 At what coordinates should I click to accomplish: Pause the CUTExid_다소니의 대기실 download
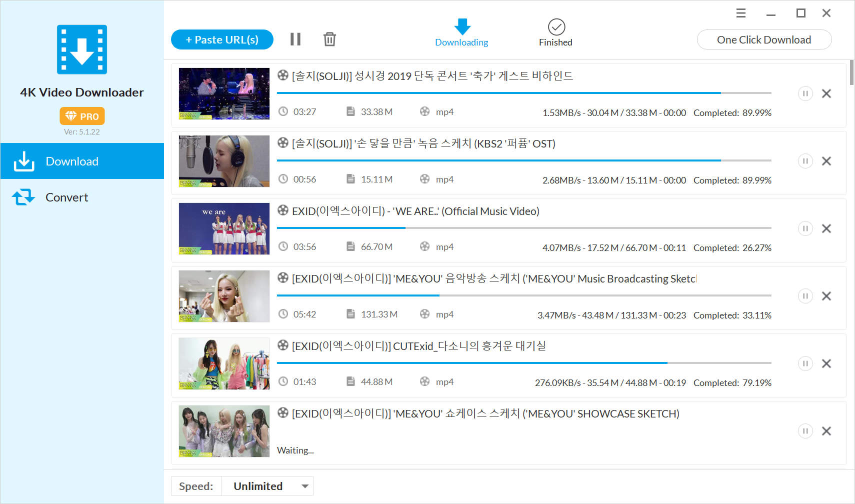[805, 363]
